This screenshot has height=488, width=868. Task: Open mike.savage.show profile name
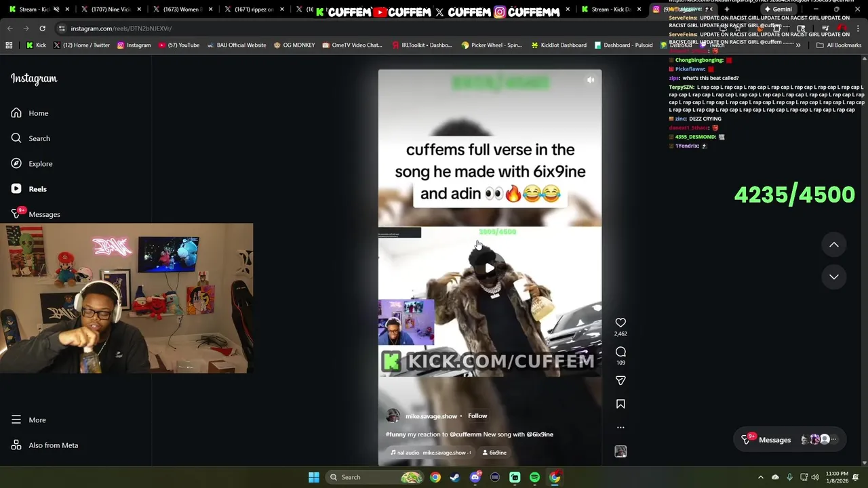coord(431,416)
